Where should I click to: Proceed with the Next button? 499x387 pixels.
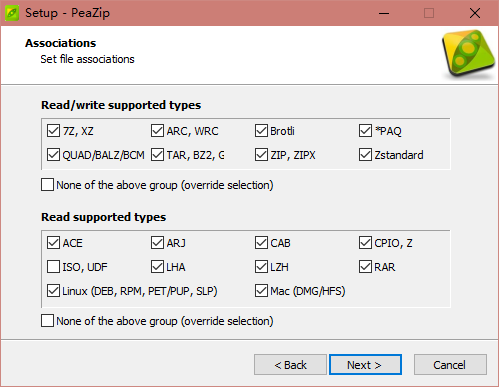[x=365, y=365]
